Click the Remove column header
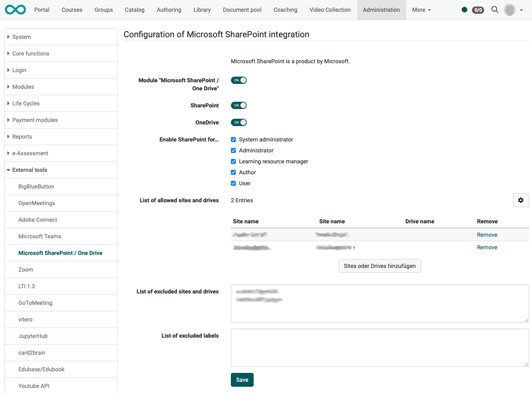532x394 pixels. coord(487,221)
